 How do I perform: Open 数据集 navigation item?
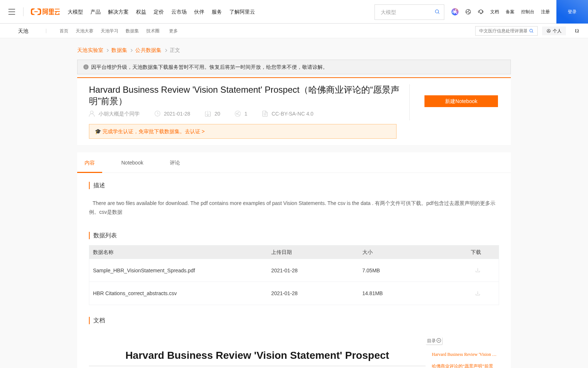(132, 31)
